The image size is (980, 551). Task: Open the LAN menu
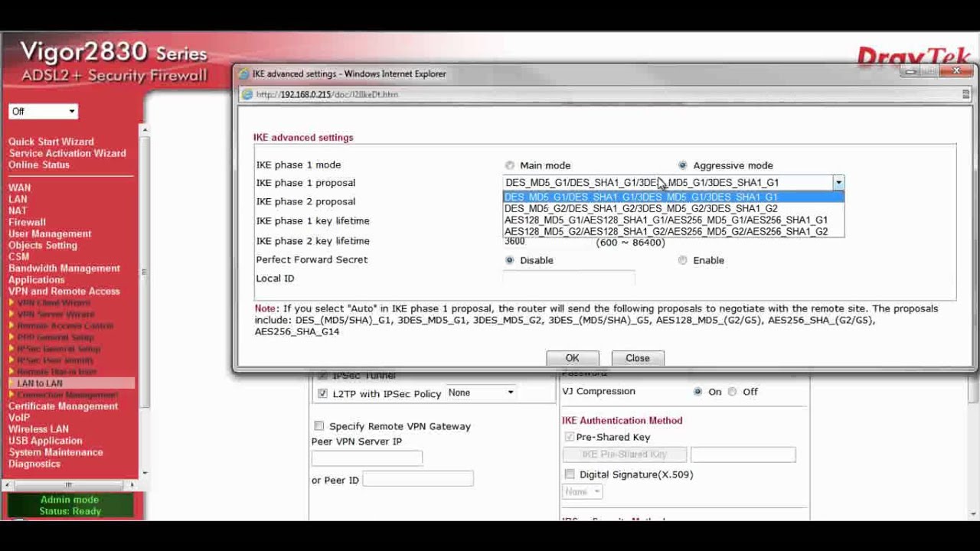(18, 199)
